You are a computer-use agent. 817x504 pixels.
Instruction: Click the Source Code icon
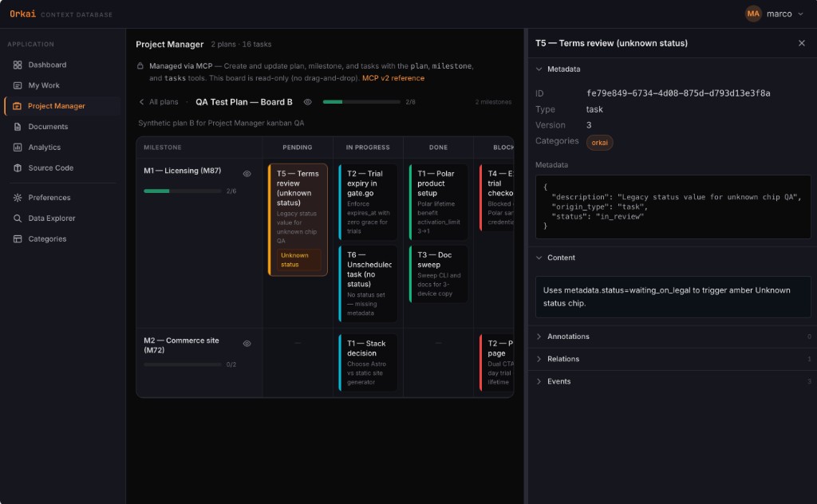[x=18, y=167]
